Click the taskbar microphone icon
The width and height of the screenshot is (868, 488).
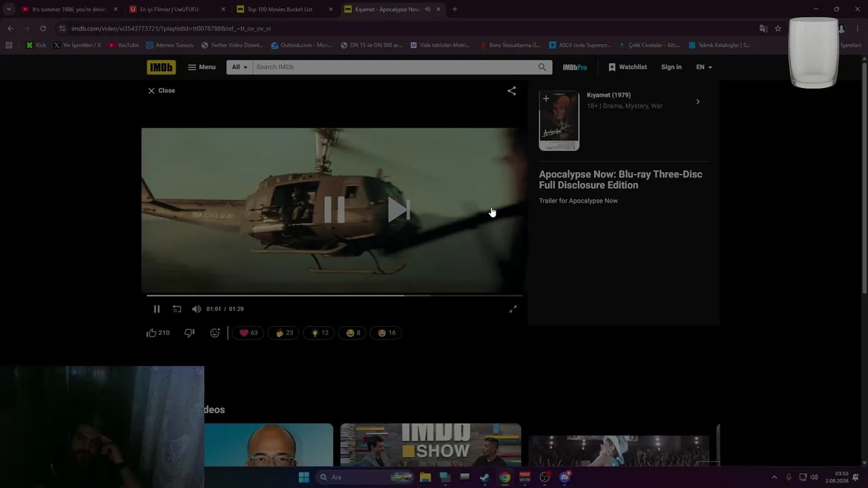pos(789,477)
